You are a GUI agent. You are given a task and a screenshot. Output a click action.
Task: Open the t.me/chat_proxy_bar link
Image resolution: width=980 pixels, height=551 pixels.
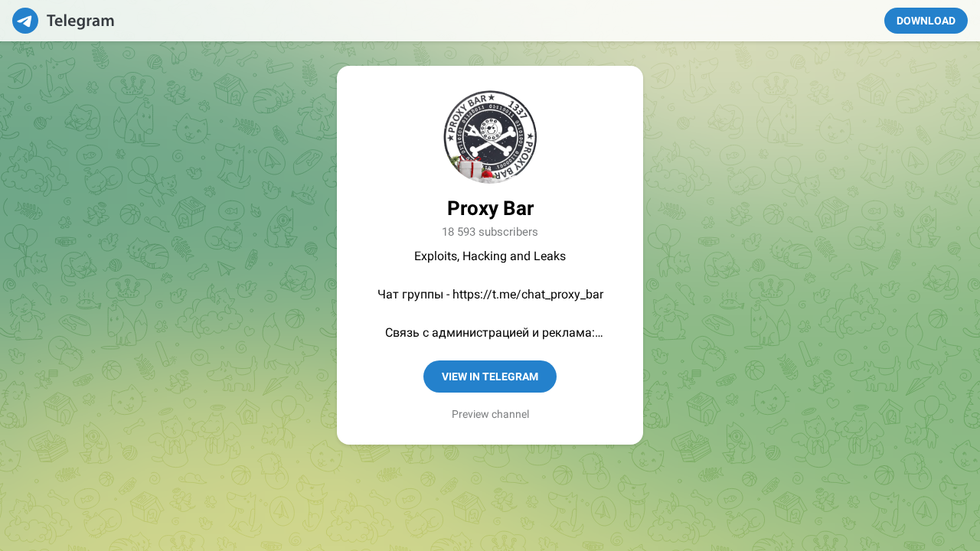[x=528, y=295]
